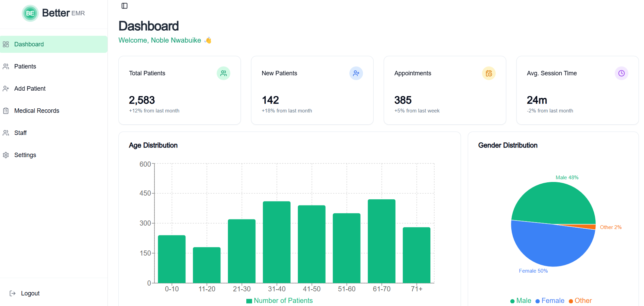Viewport: 644px width, 306px height.
Task: Toggle the Male legend entry
Action: pos(521,301)
